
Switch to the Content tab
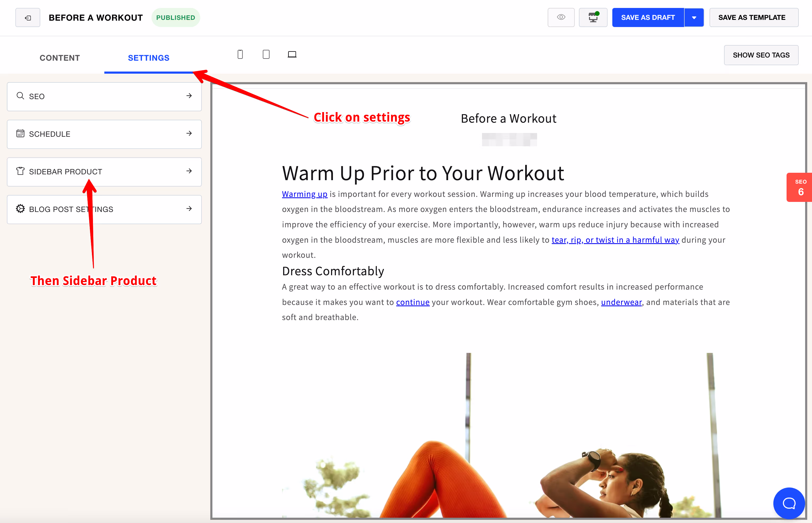(x=60, y=58)
